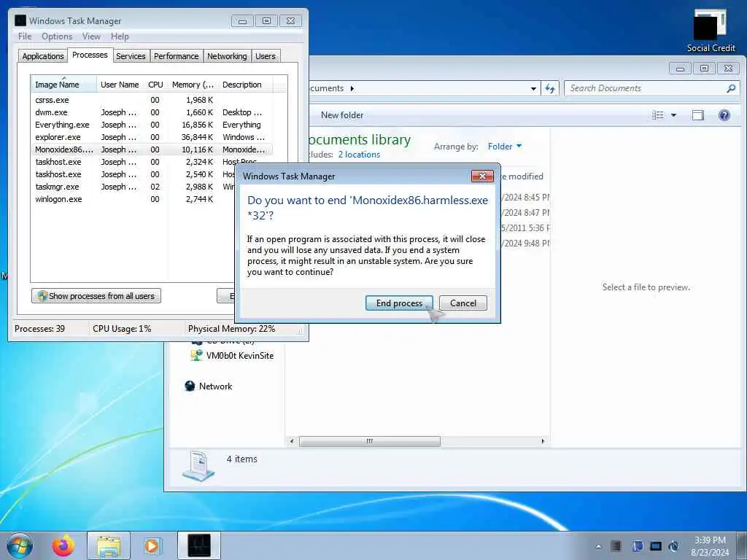Image resolution: width=747 pixels, height=560 pixels.
Task: Click the horizontal scrollbar left arrow
Action: [x=292, y=441]
